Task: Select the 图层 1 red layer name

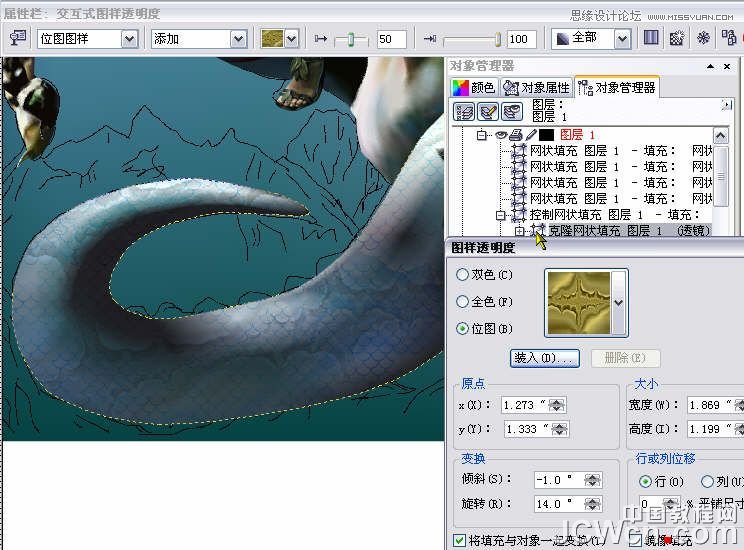Action: click(x=577, y=135)
